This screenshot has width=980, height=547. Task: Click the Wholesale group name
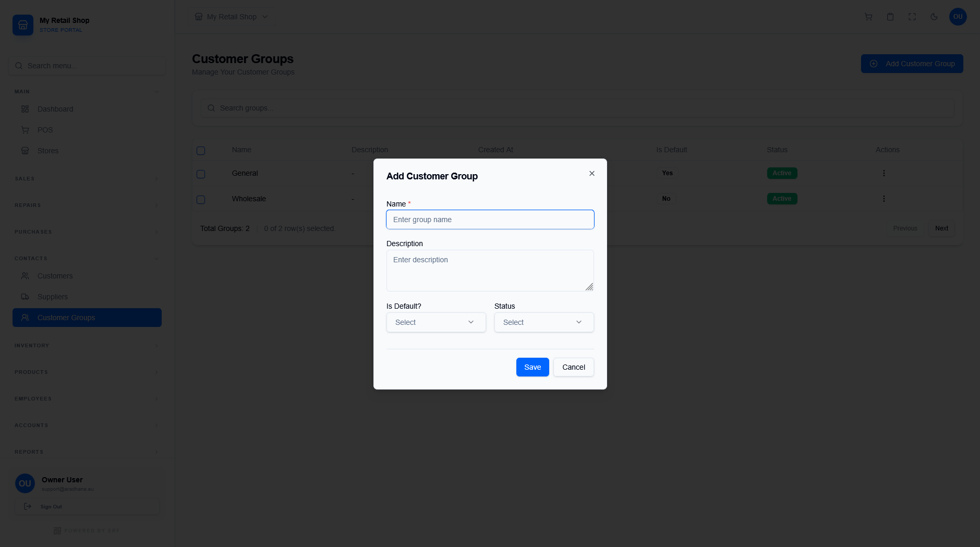click(x=249, y=199)
